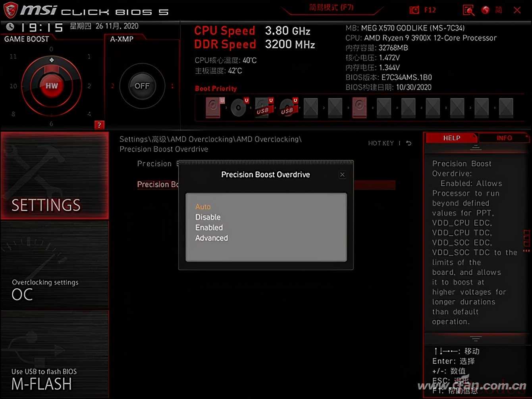Click the Boot Priority label
The width and height of the screenshot is (532, 399).
(216, 88)
